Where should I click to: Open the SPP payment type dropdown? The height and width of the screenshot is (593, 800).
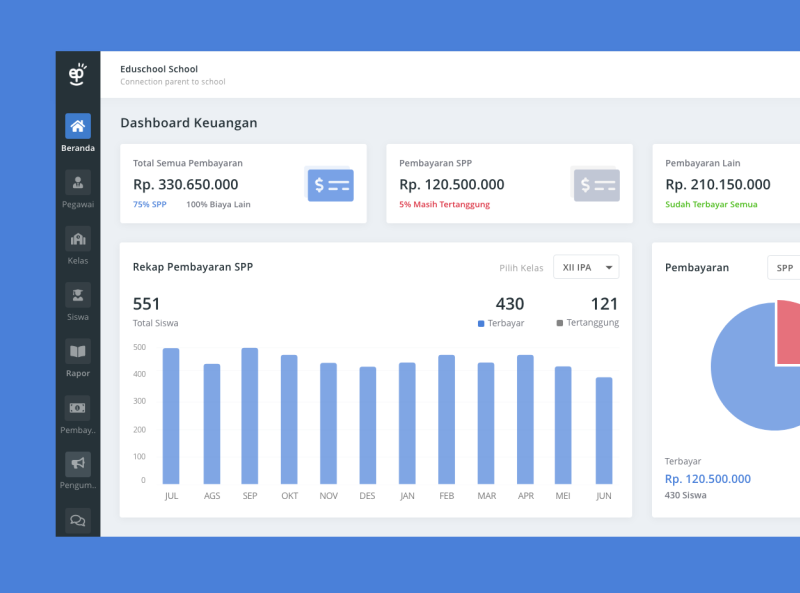[x=784, y=267]
